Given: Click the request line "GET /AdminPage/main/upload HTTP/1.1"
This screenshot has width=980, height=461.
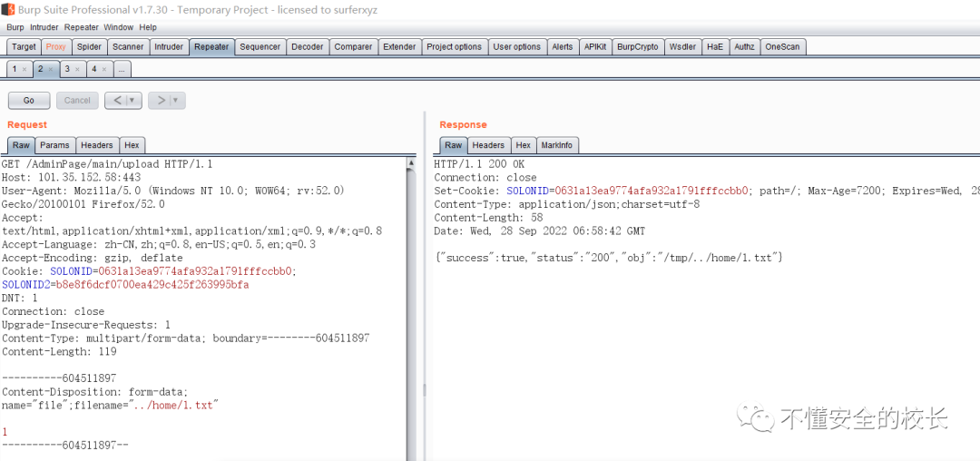Looking at the screenshot, I should 107,164.
